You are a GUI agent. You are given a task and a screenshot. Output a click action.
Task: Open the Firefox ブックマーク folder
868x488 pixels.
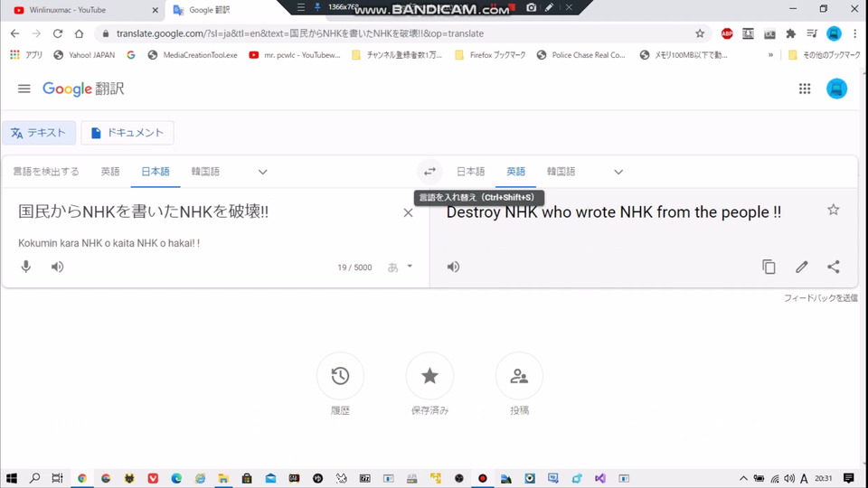tap(490, 55)
